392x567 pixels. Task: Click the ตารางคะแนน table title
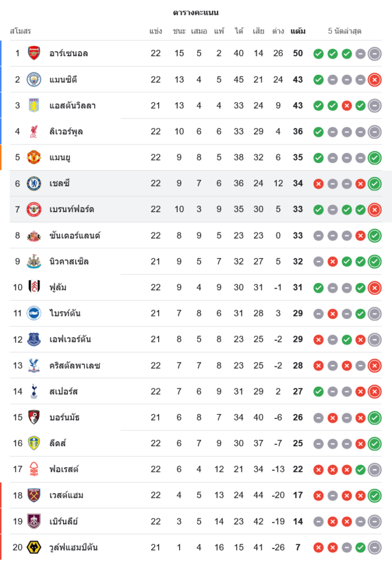point(195,12)
